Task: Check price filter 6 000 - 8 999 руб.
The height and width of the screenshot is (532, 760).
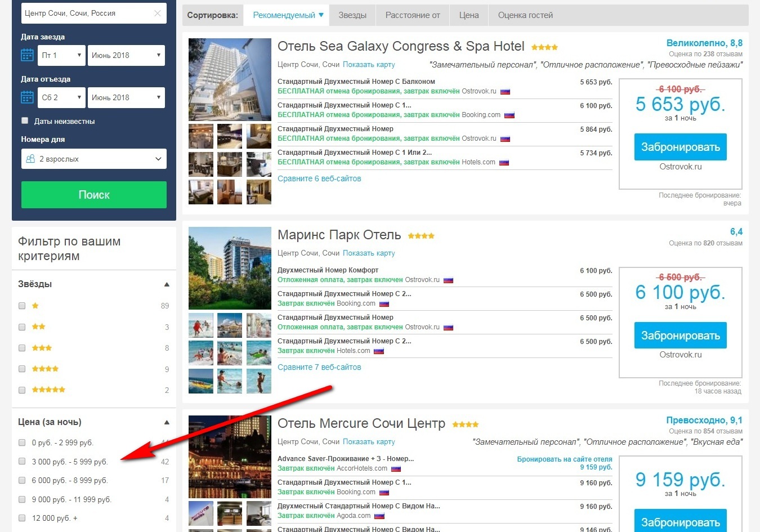Action: (x=22, y=480)
